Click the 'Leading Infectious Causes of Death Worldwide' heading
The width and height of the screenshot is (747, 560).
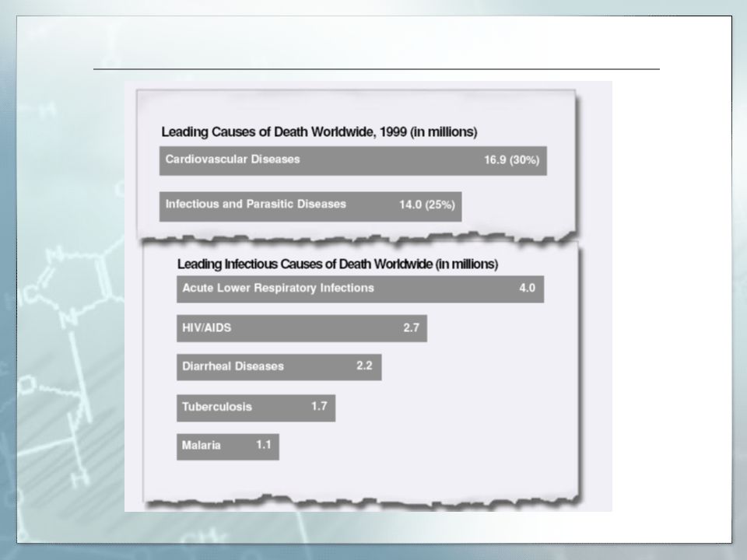tap(338, 264)
